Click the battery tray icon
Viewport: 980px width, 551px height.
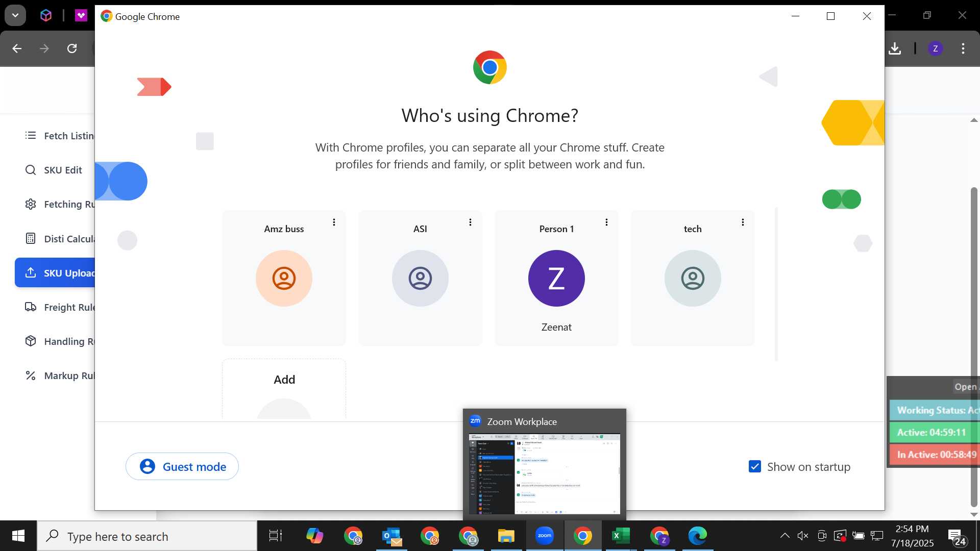(x=859, y=536)
